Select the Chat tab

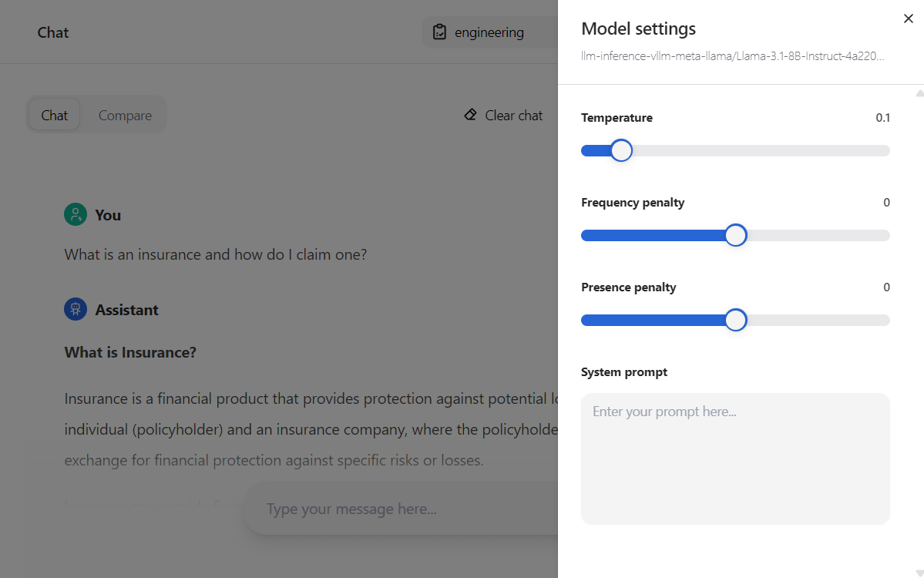tap(55, 116)
